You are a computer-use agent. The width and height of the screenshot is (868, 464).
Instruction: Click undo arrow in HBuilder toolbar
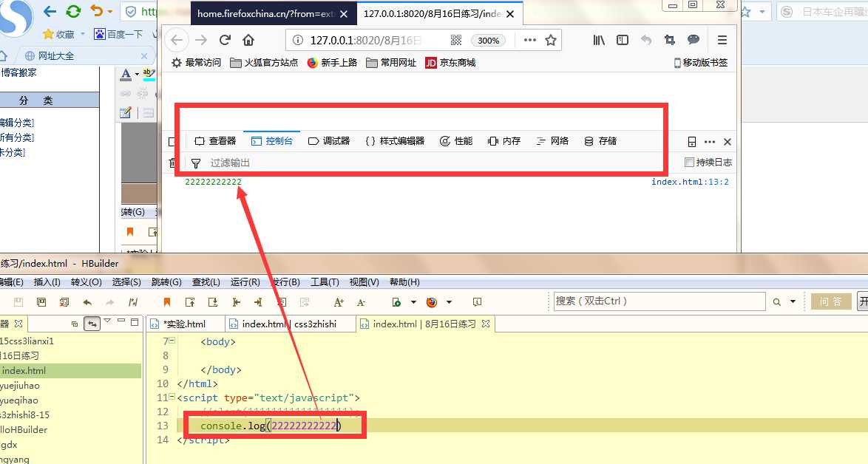87,302
